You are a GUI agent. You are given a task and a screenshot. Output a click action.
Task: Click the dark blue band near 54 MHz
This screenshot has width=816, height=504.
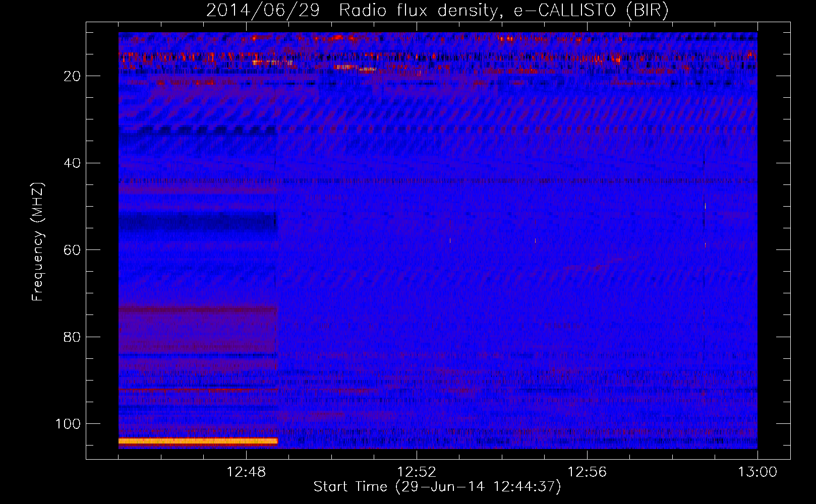198,222
